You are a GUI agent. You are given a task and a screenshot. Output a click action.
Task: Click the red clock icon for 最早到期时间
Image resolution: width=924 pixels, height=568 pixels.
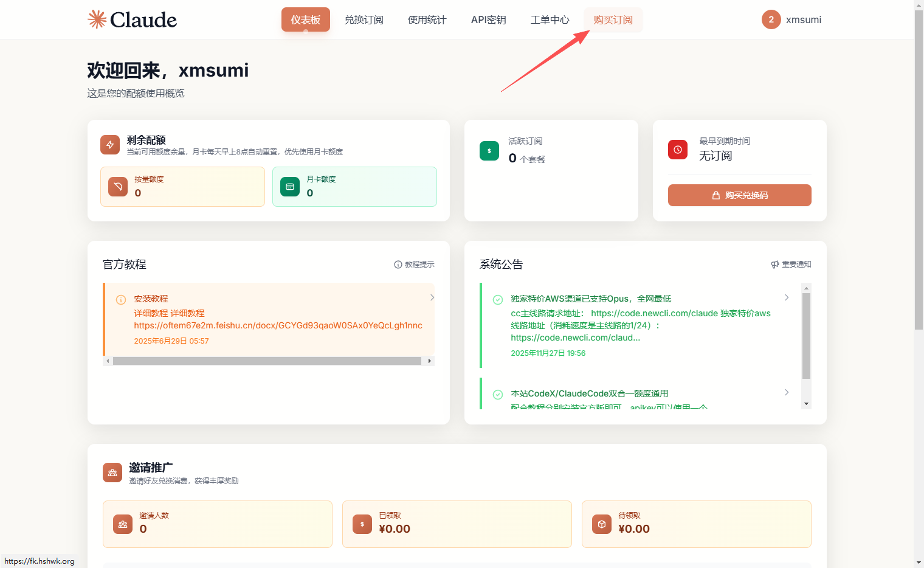678,150
